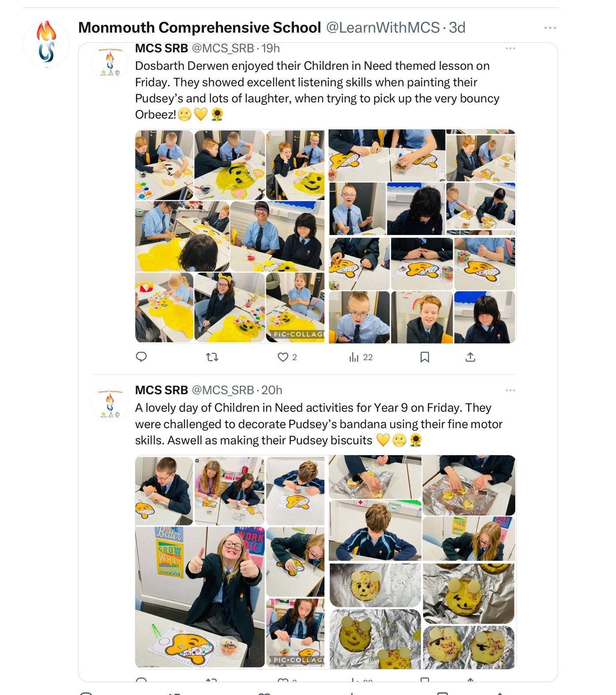Open the right Orbeez collage image
Image resolution: width=616 pixels, height=695 pixels.
tap(422, 236)
